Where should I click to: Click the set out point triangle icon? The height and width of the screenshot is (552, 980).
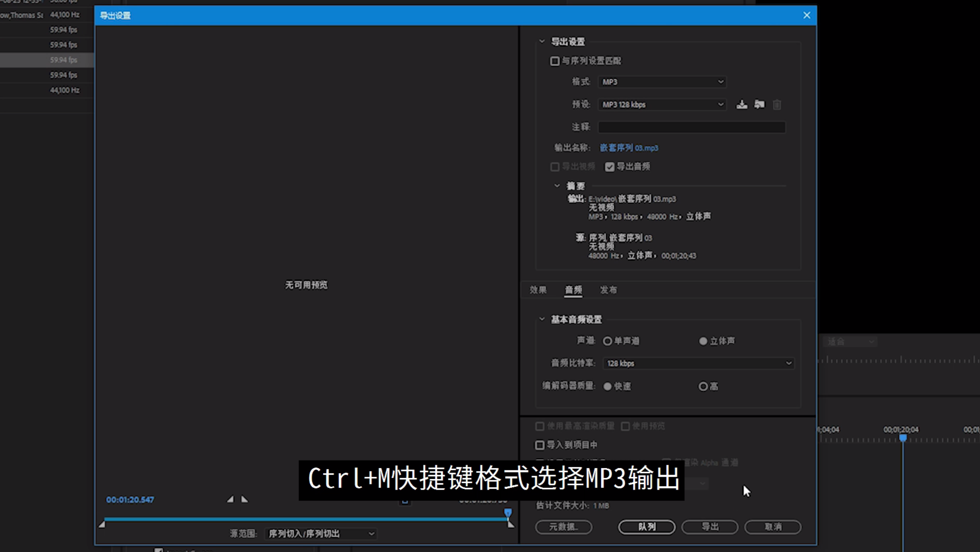click(244, 499)
